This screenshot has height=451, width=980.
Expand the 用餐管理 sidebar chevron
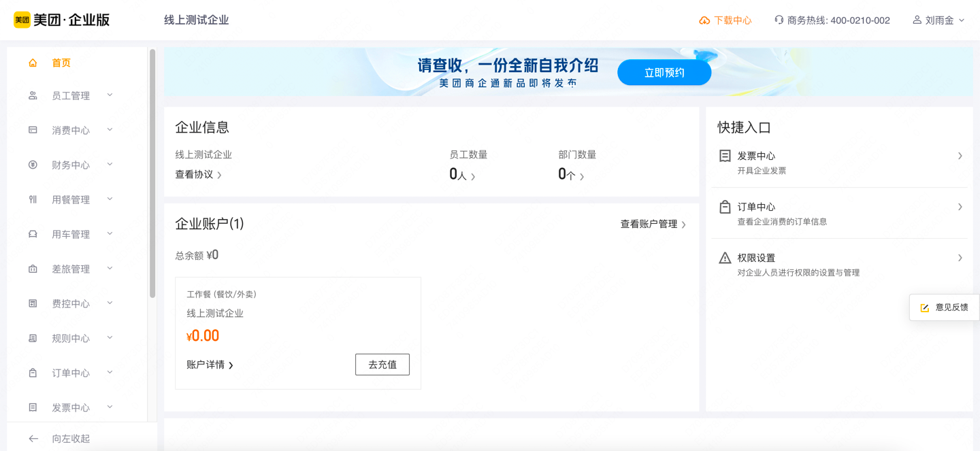(110, 199)
